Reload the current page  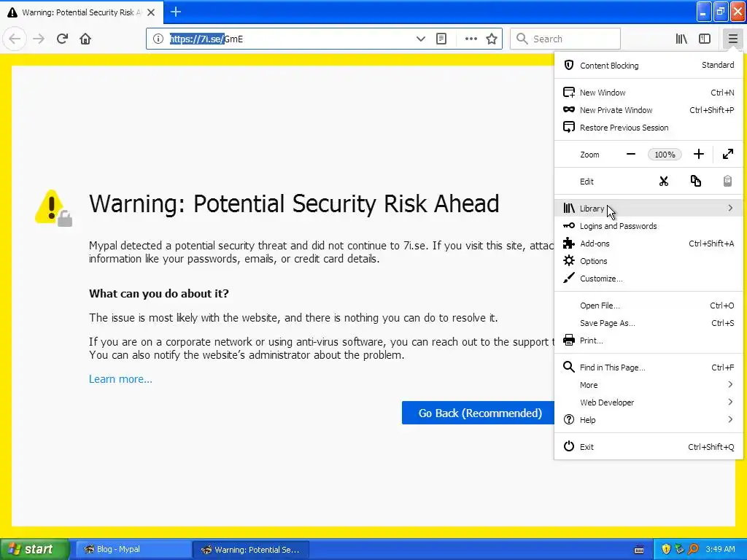(63, 39)
